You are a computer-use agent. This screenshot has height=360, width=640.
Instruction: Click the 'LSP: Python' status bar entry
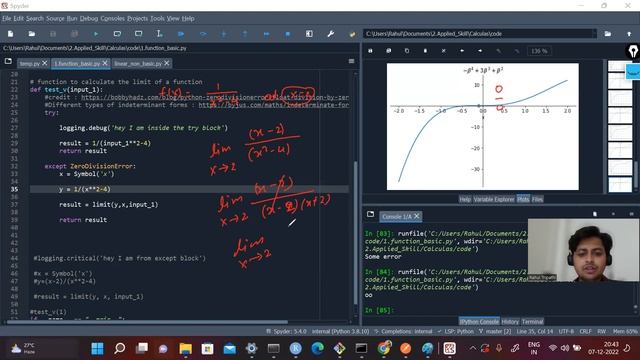click(x=455, y=331)
